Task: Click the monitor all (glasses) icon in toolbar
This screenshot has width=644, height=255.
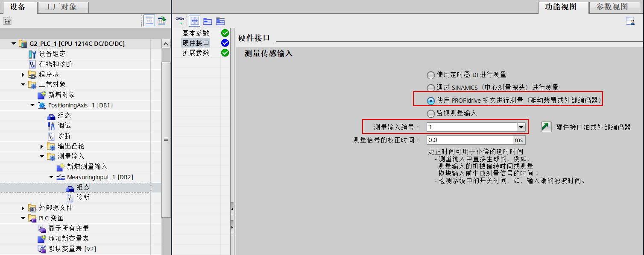Action: 179,20
